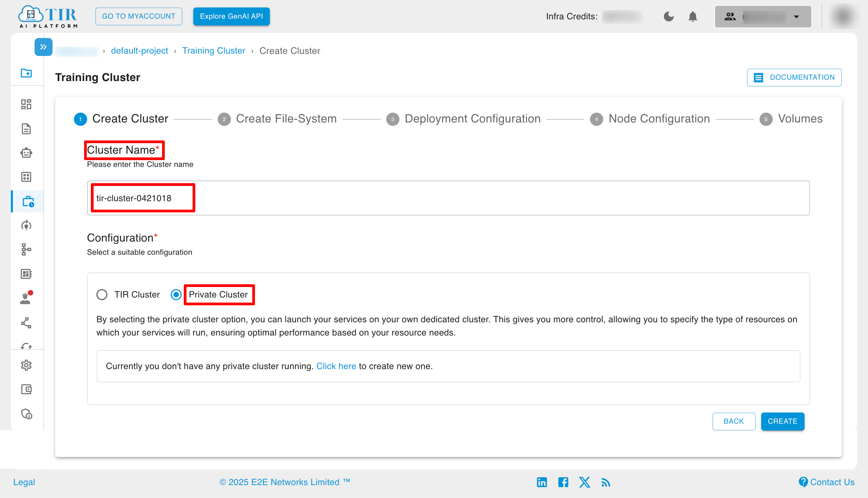Open the document page icon in sidebar
The width and height of the screenshot is (868, 498).
26,129
